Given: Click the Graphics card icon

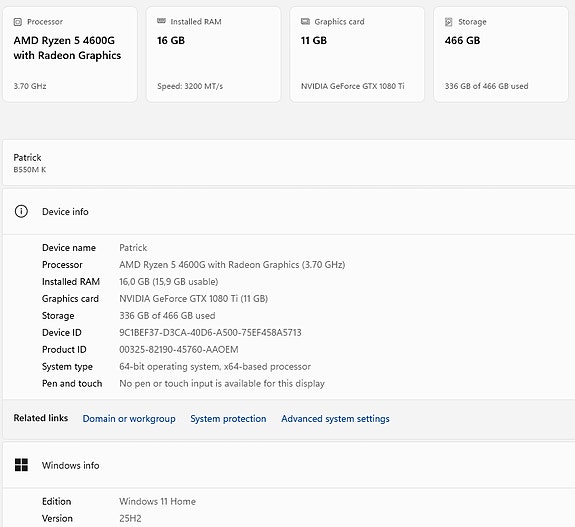Looking at the screenshot, I should click(x=305, y=21).
